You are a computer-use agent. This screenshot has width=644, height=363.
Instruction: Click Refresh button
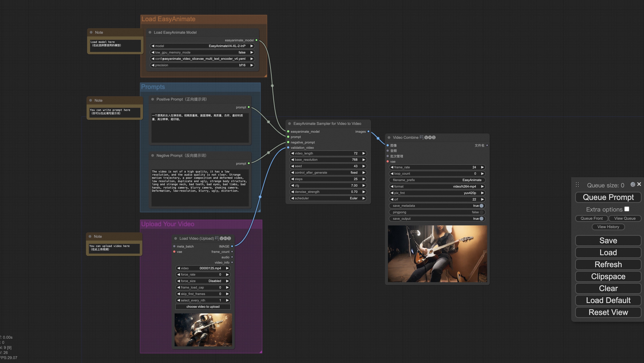608,265
